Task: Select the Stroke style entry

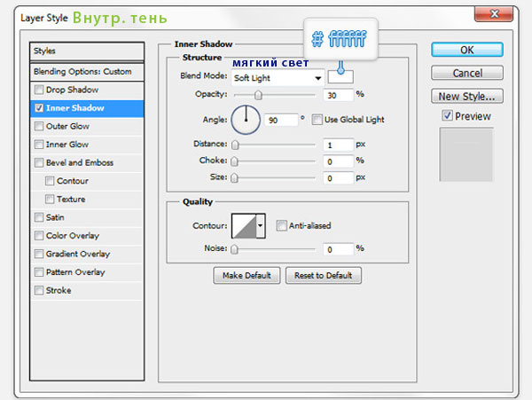Action: (x=59, y=290)
